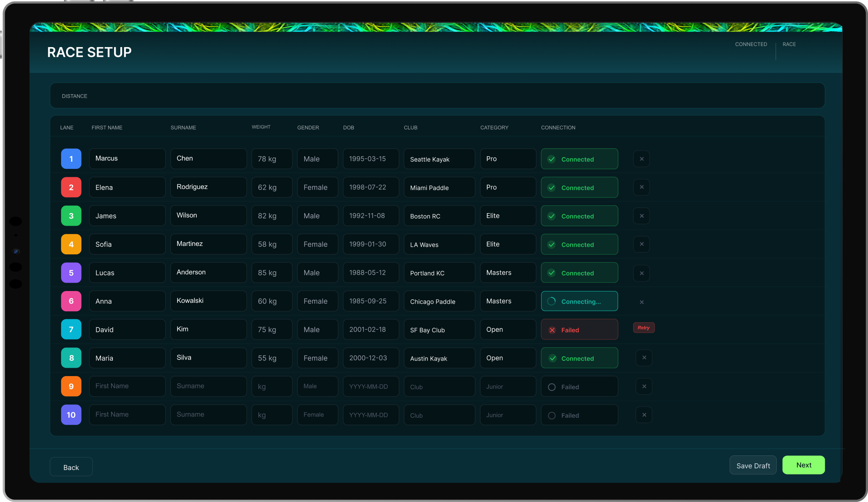Click the Failed status for David Kim
Image resolution: width=868 pixels, height=502 pixels.
579,329
